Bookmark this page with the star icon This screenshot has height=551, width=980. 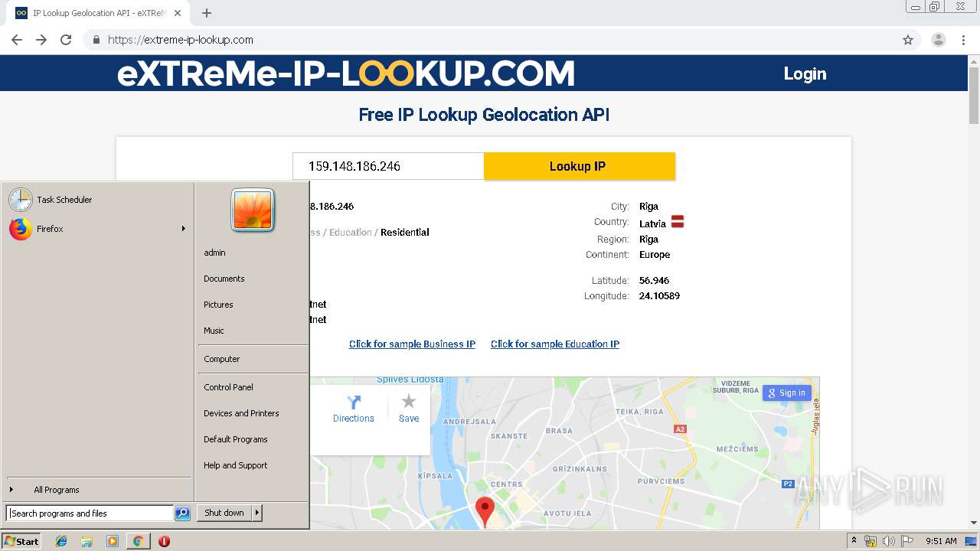(x=908, y=40)
